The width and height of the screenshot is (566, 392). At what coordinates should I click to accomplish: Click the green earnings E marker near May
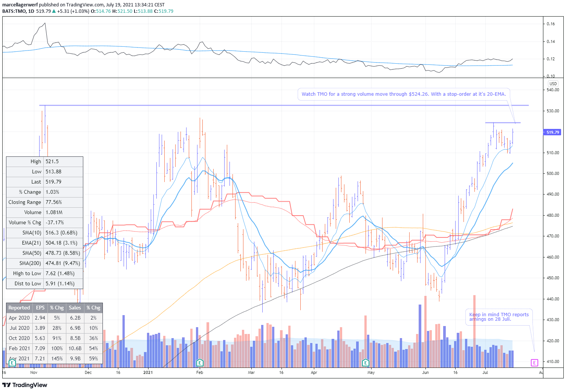(x=365, y=363)
